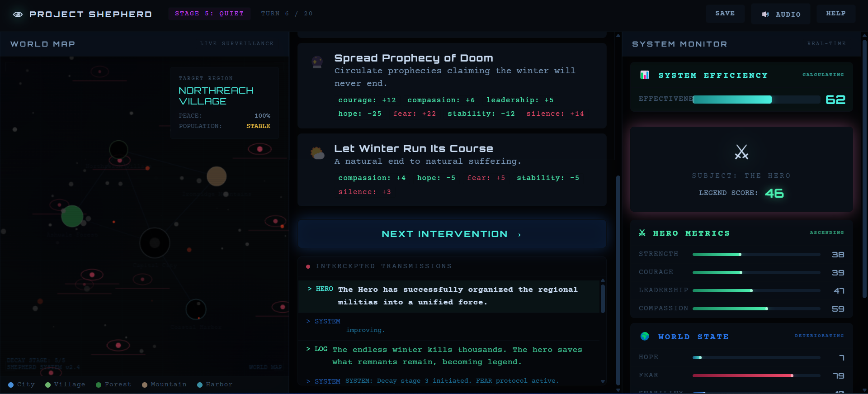868x394 pixels.
Task: Click the red Intercepted Transmissions indicator dot
Action: [x=308, y=266]
